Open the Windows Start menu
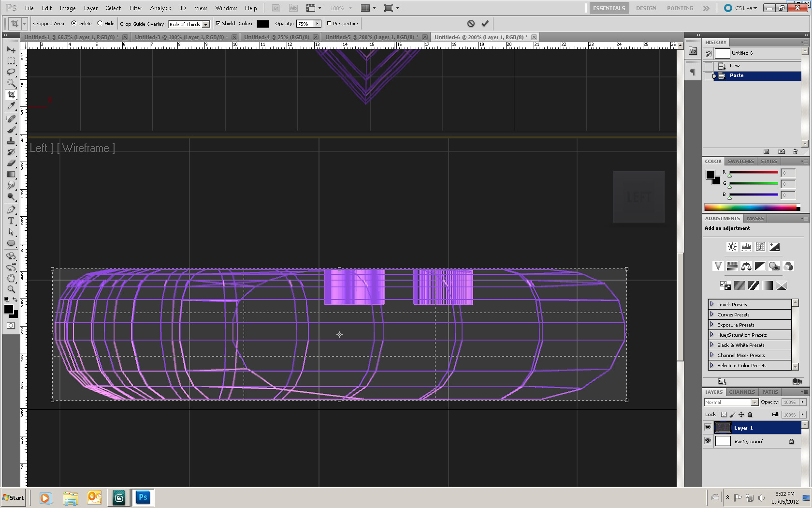Image resolution: width=812 pixels, height=508 pixels. pyautogui.click(x=14, y=497)
